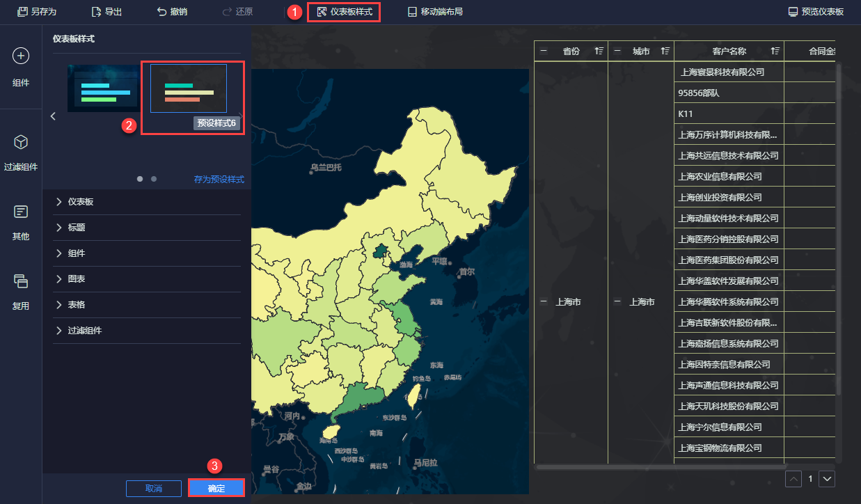Collapse the 上海市 province row
This screenshot has width=861, height=504.
coord(544,302)
